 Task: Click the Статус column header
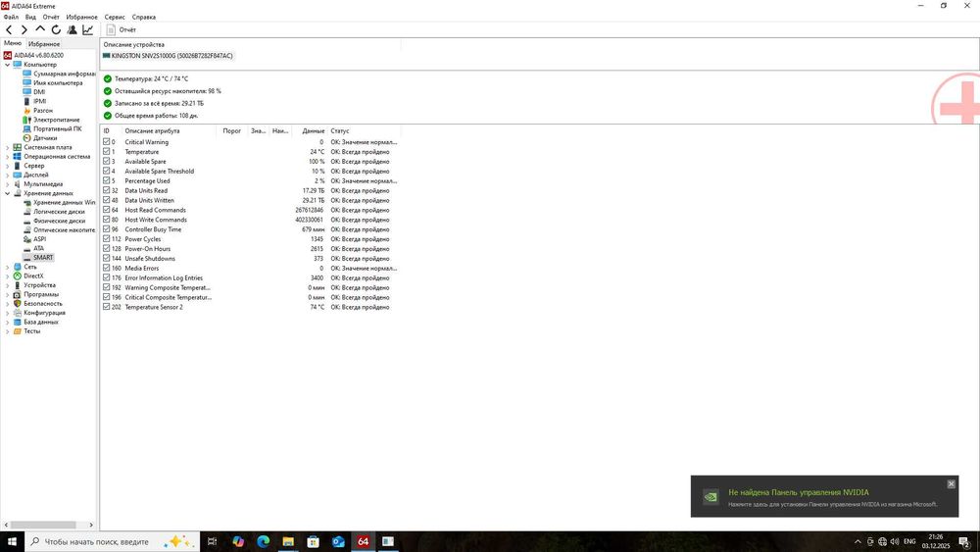coord(365,130)
